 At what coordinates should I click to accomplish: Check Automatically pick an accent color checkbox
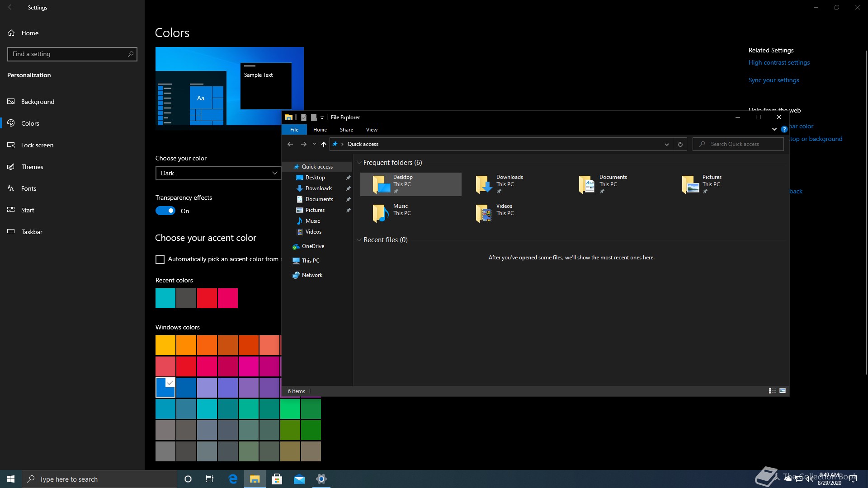coord(160,259)
